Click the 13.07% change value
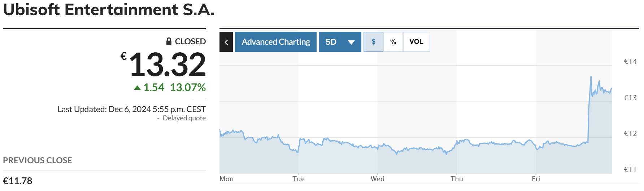Viewport: 644px width, 191px height. point(188,88)
